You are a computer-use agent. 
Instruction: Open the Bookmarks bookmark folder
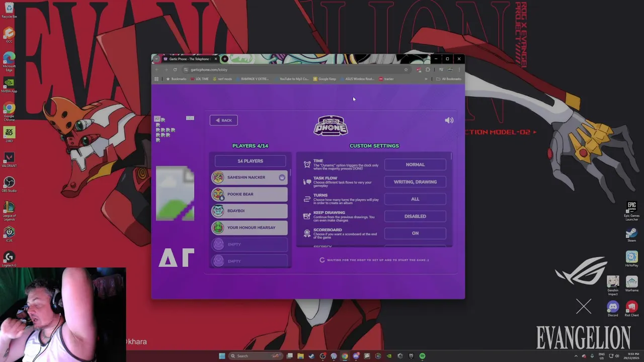tap(176, 79)
